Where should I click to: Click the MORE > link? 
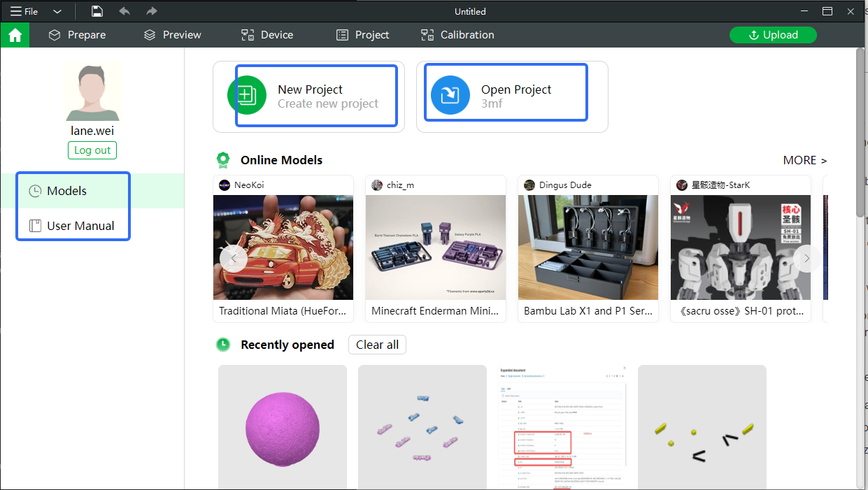[x=805, y=160]
